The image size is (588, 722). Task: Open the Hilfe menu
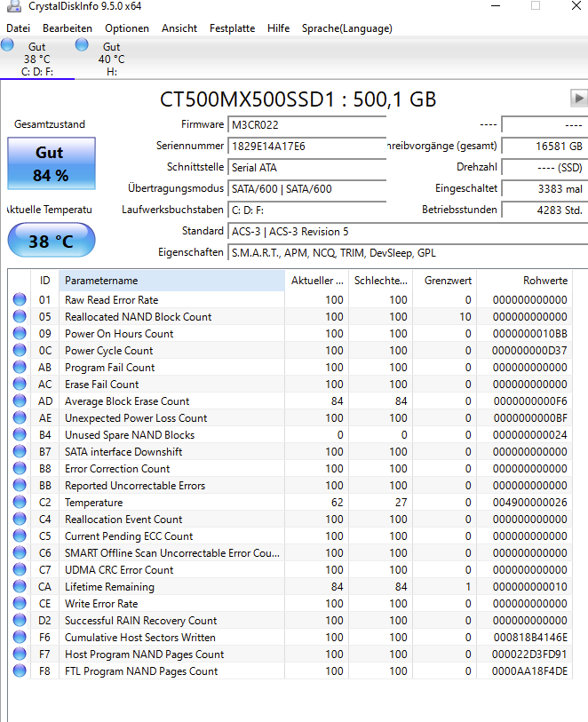point(278,28)
